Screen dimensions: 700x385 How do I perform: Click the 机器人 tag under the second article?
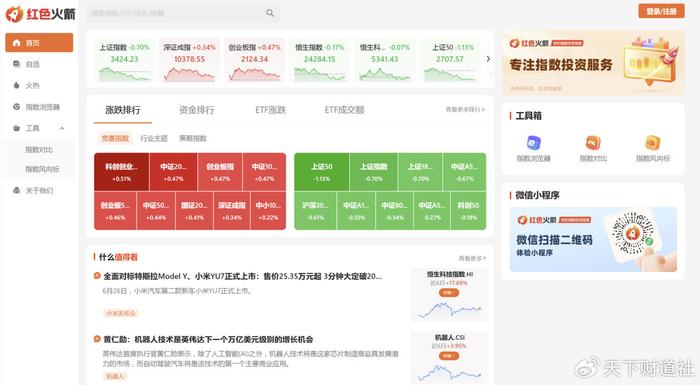115,377
